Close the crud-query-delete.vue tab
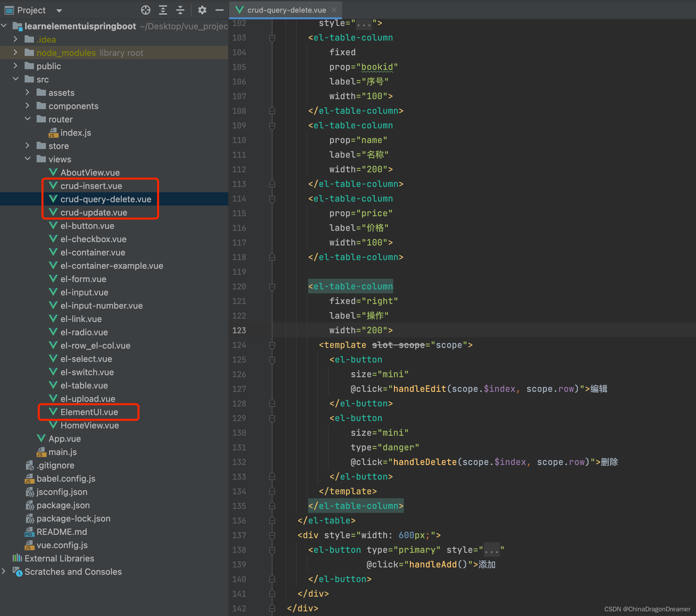696x616 pixels. 334,10
